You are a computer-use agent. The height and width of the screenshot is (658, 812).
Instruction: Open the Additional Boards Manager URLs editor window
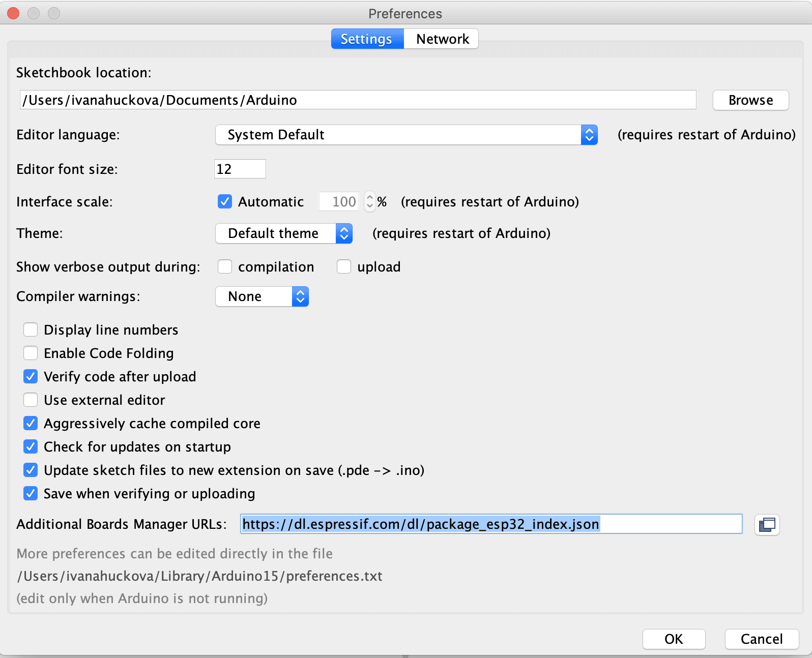767,524
